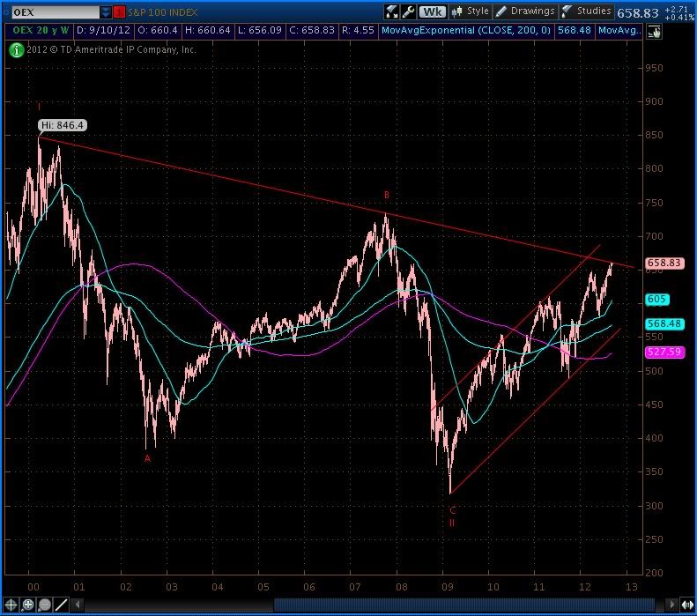Select the trendline drawing tool at bottom
697x616 pixels.
point(62,605)
